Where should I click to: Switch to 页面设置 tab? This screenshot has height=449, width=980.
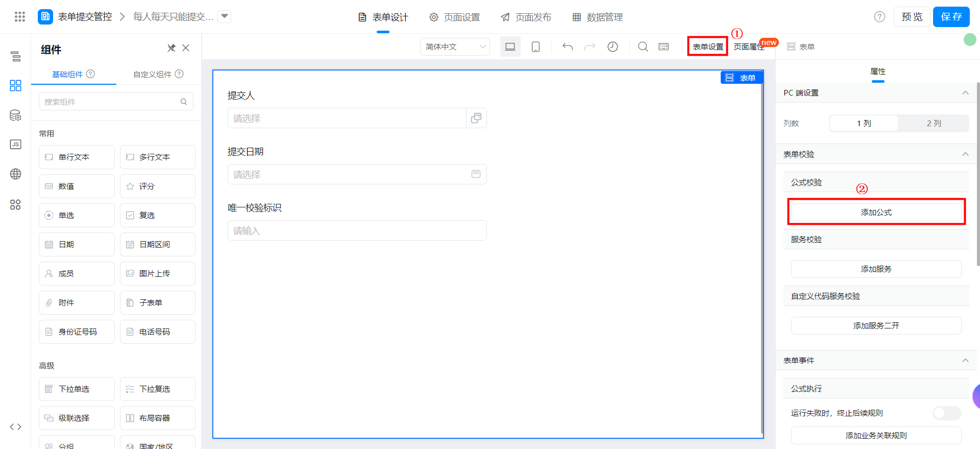(455, 17)
